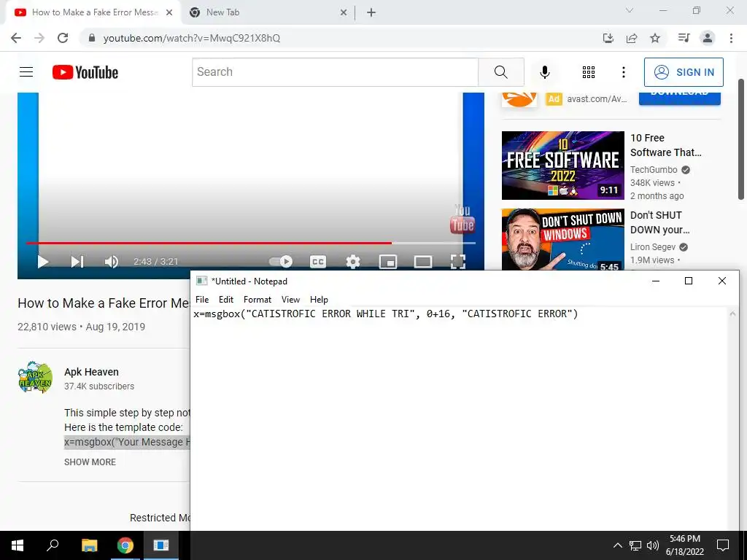
Task: Open the Windows Start menu
Action: tap(18, 545)
